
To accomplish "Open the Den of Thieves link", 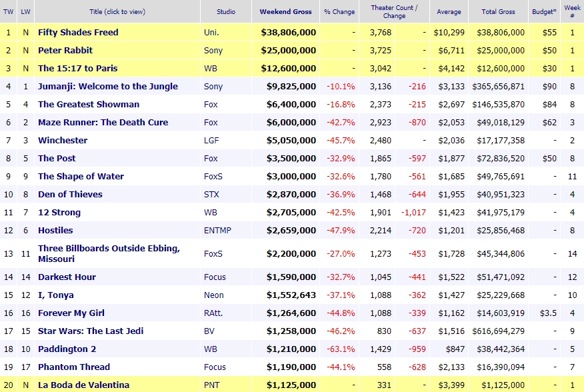I will (70, 195).
